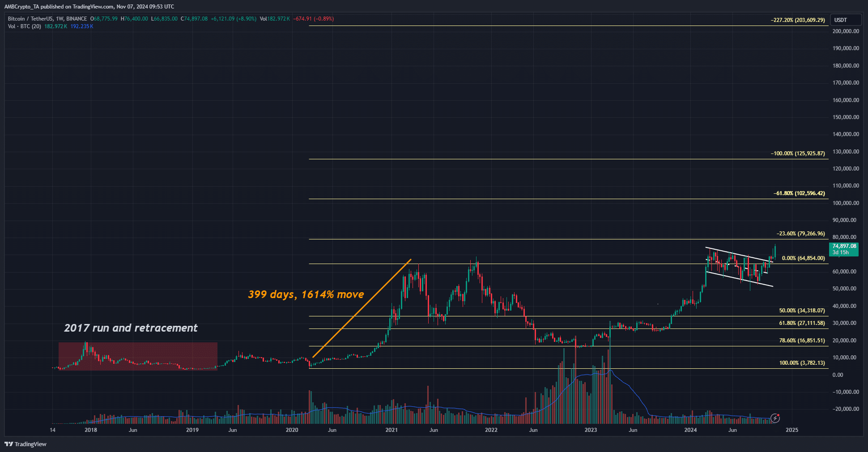
Task: Click the Vol · BTC (20) indicator legend
Action: coord(25,26)
